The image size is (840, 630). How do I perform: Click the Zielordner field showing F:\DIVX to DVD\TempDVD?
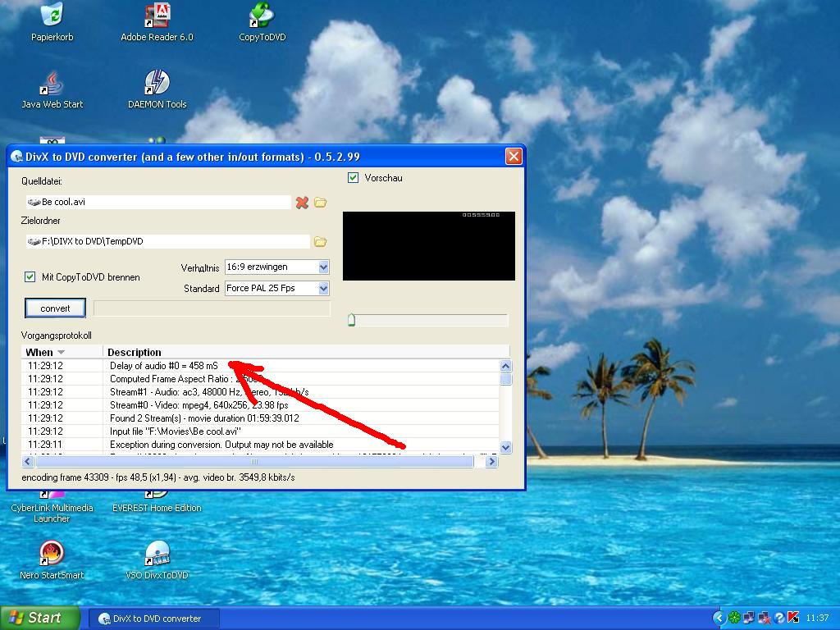pos(167,241)
